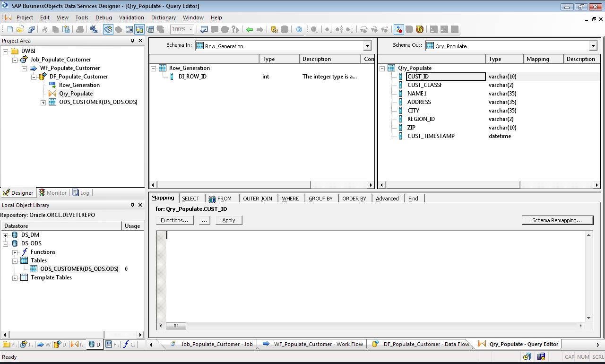The height and width of the screenshot is (364, 605).
Task: Click the Save All toolbar icon
Action: 31,29
